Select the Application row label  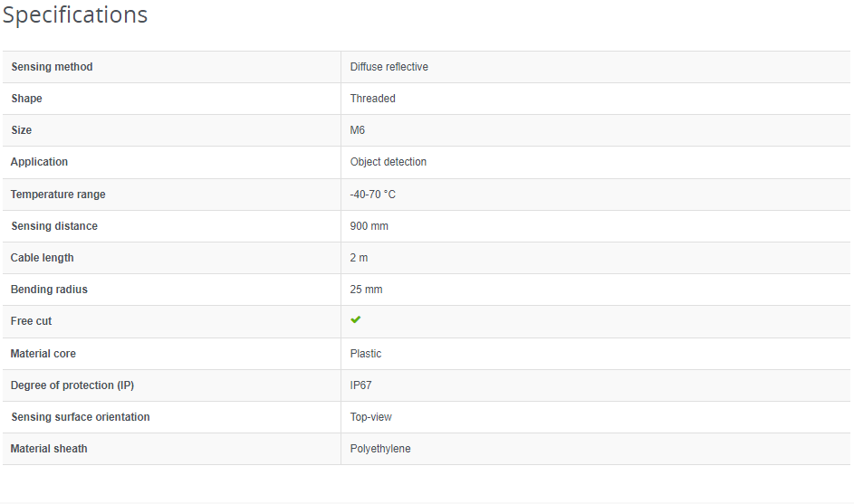[x=39, y=162]
